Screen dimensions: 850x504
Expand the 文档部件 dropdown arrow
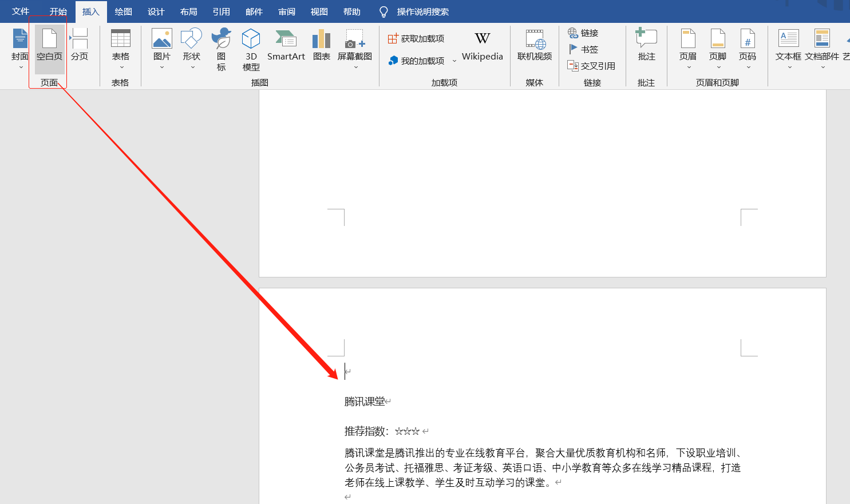823,68
